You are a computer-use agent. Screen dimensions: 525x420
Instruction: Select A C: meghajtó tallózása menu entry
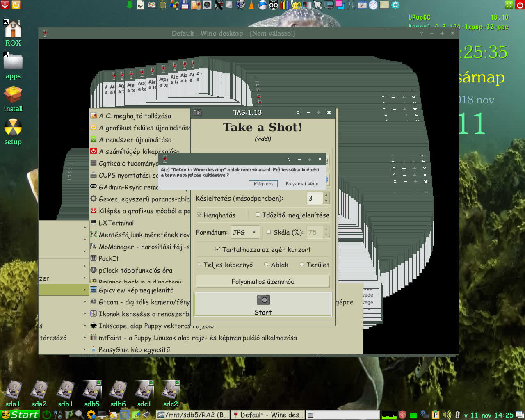coord(140,116)
